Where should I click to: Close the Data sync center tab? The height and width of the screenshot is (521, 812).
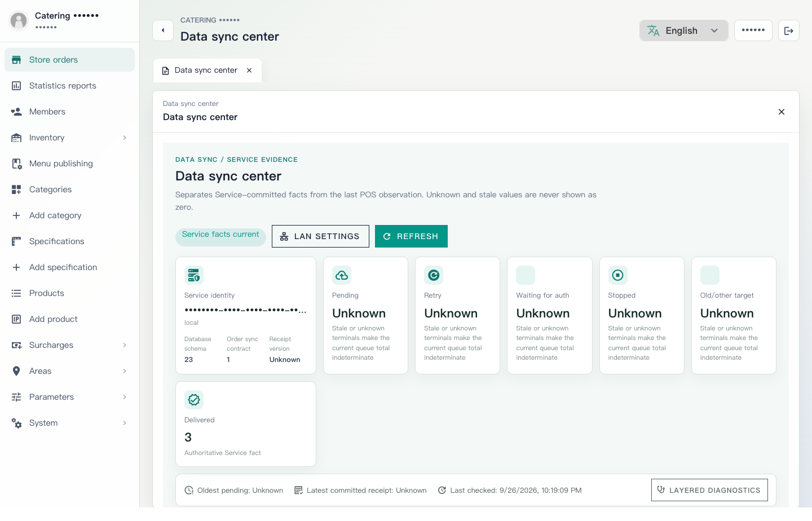point(249,70)
